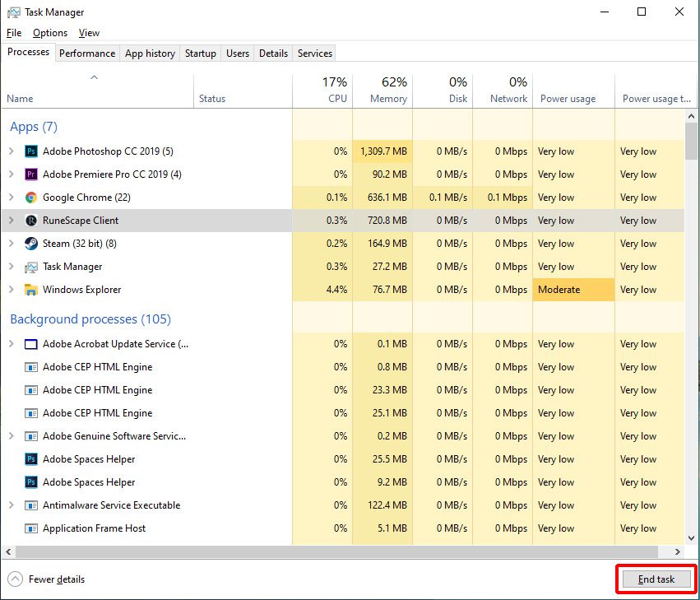Click the Task Manager title bar icon

pyautogui.click(x=14, y=12)
